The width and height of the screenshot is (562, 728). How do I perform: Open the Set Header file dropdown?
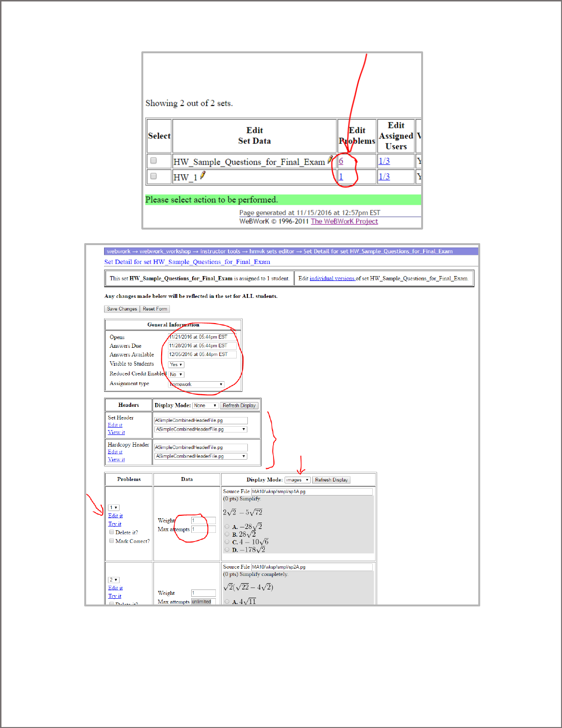(201, 429)
